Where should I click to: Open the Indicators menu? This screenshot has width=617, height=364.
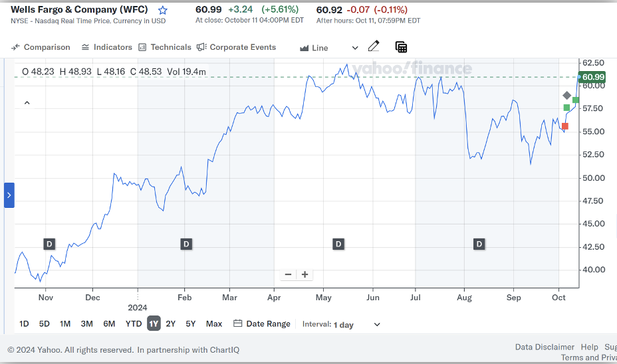tap(106, 47)
